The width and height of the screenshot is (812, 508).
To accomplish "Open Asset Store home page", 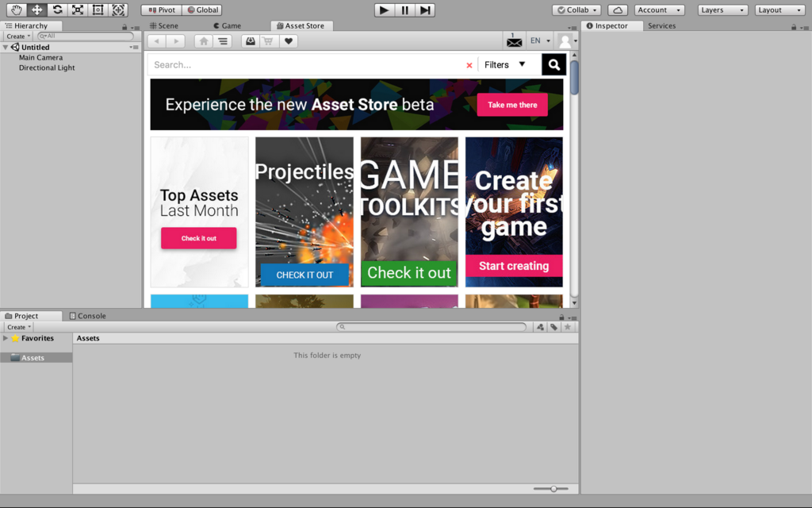I will coord(204,41).
